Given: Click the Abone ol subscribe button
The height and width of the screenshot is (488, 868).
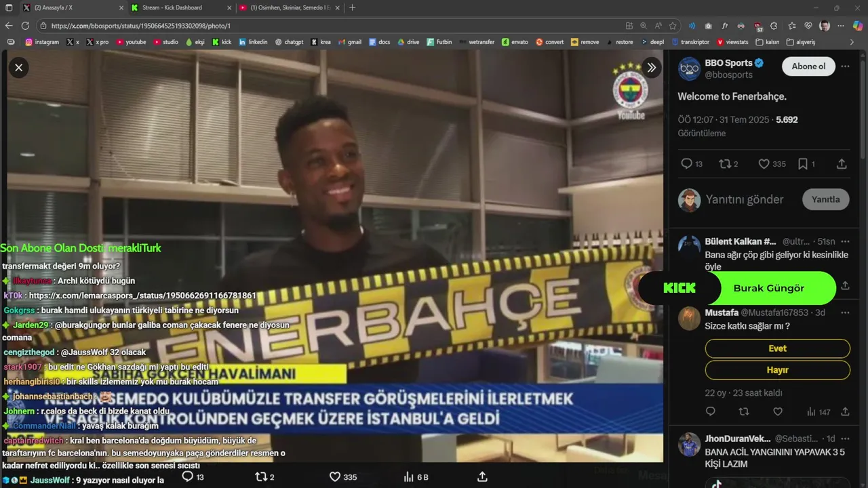Looking at the screenshot, I should click(808, 66).
